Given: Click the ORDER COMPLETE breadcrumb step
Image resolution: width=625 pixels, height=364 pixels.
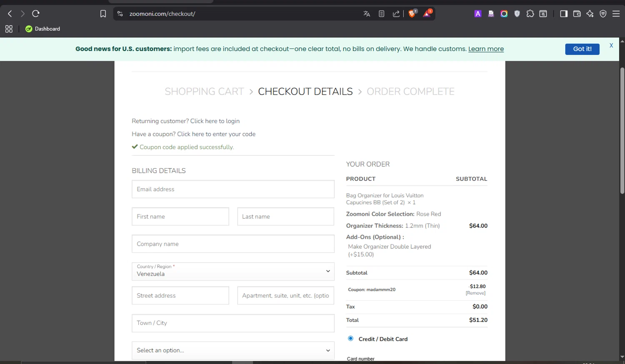Looking at the screenshot, I should [410, 92].
